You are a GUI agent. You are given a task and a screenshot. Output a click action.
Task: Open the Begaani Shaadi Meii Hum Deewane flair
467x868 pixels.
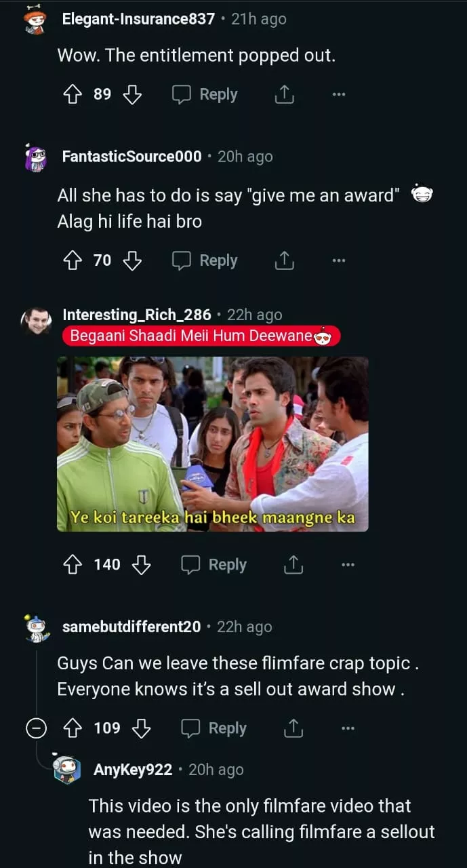(201, 336)
